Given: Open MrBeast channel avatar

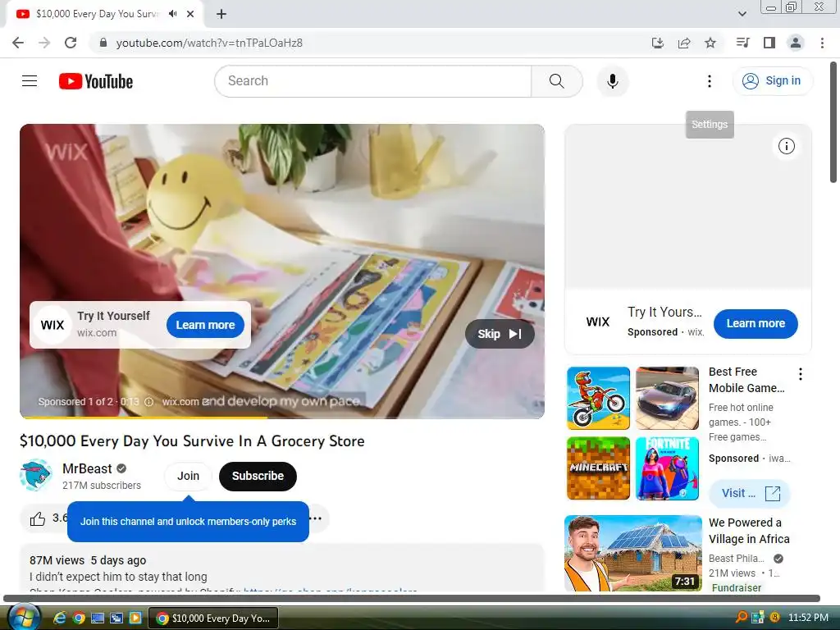Looking at the screenshot, I should (x=36, y=475).
